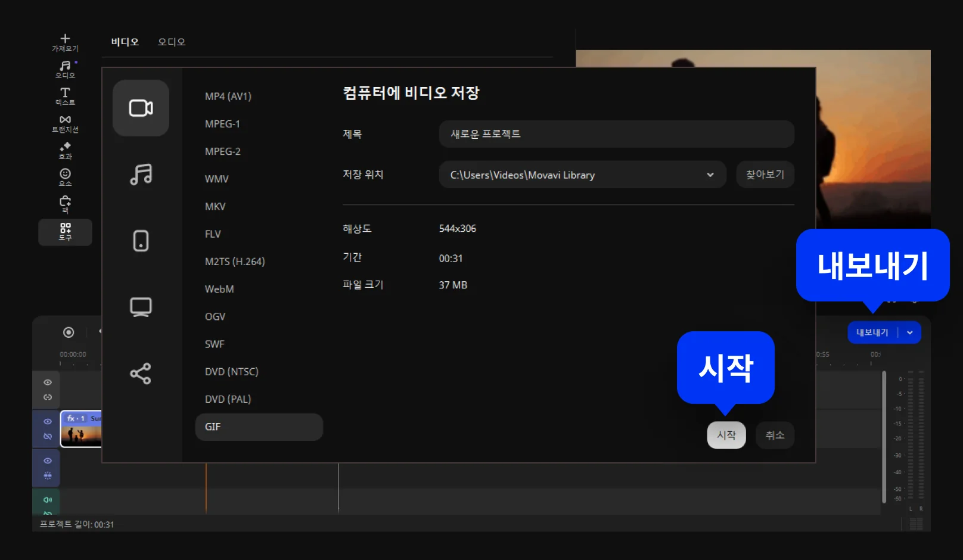Open the 팩 packs store panel
Viewport: 963px width, 560px height.
pyautogui.click(x=65, y=204)
